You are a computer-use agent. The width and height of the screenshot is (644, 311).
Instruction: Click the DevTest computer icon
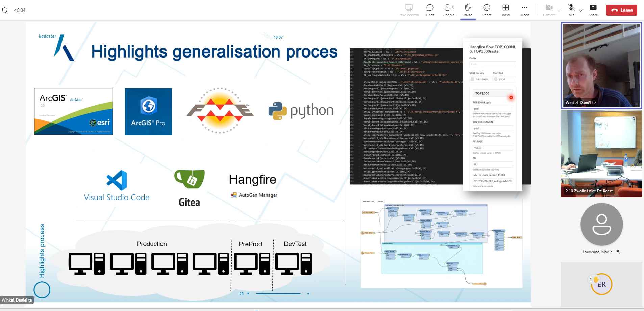[x=293, y=264]
